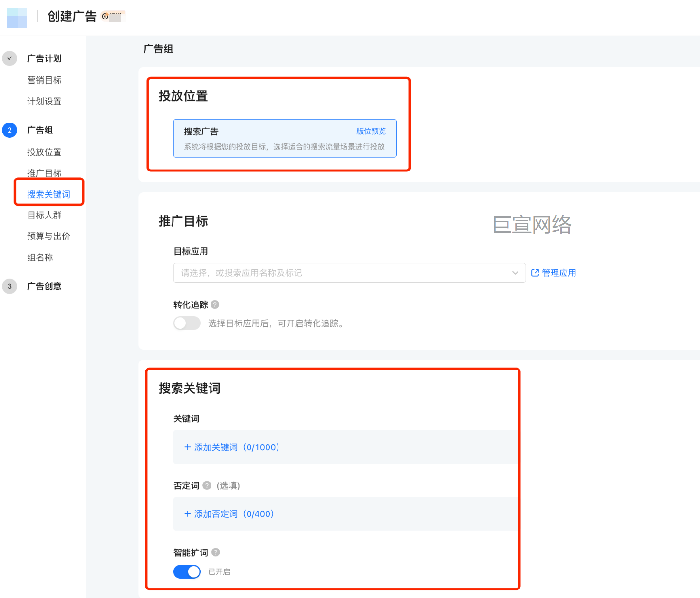Click the help icon beside 转化追踪
This screenshot has height=598, width=700.
[x=215, y=304]
